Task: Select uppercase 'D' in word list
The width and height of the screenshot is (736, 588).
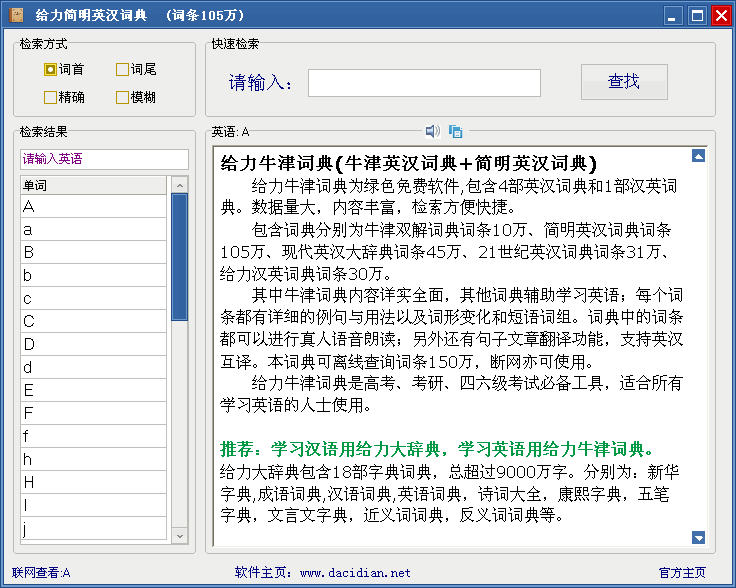Action: pos(93,344)
